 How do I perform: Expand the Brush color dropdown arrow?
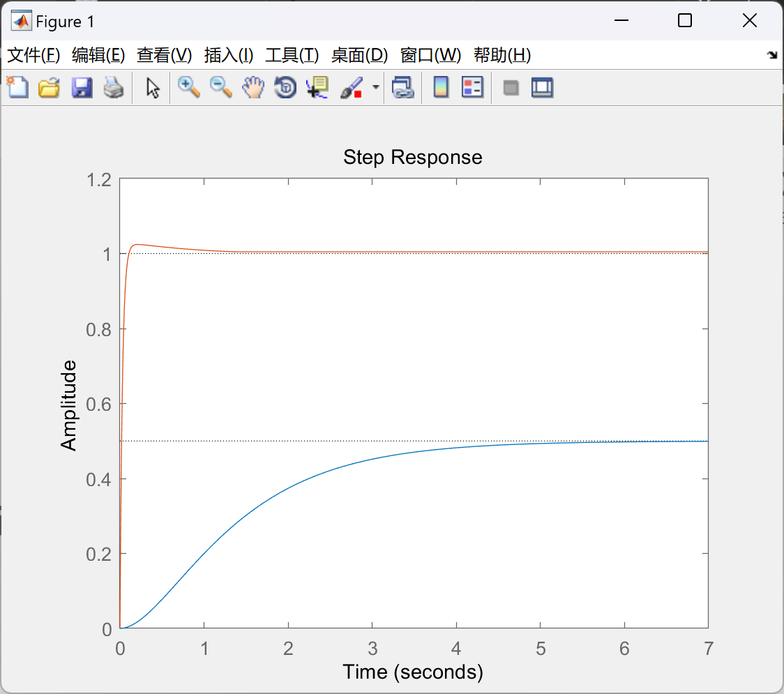(x=375, y=87)
